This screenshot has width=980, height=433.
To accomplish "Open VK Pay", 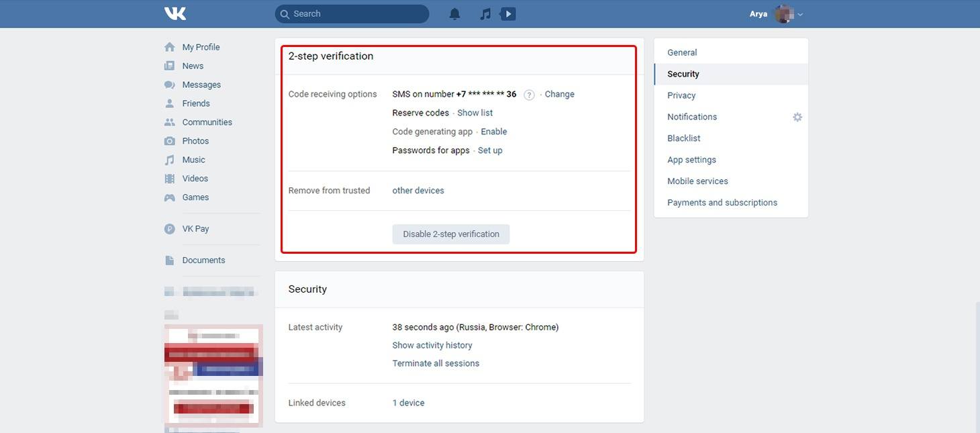I will 195,229.
